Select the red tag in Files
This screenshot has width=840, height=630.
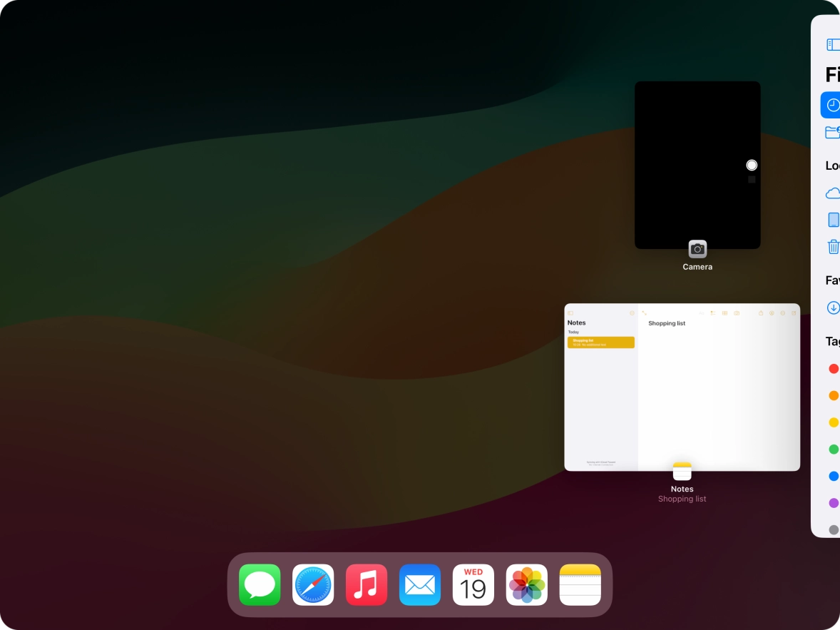(833, 369)
